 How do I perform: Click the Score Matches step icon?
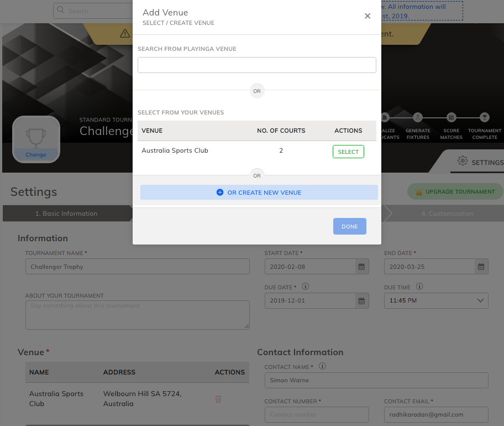[x=451, y=117]
